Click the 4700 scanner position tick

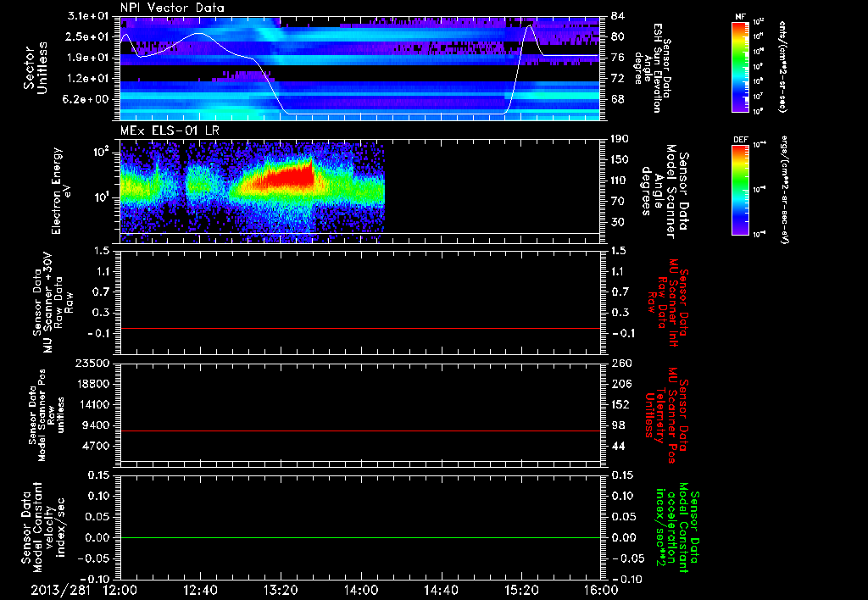(95, 446)
